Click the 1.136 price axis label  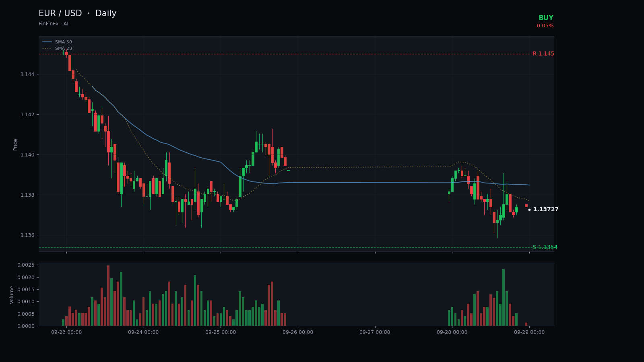pos(27,235)
